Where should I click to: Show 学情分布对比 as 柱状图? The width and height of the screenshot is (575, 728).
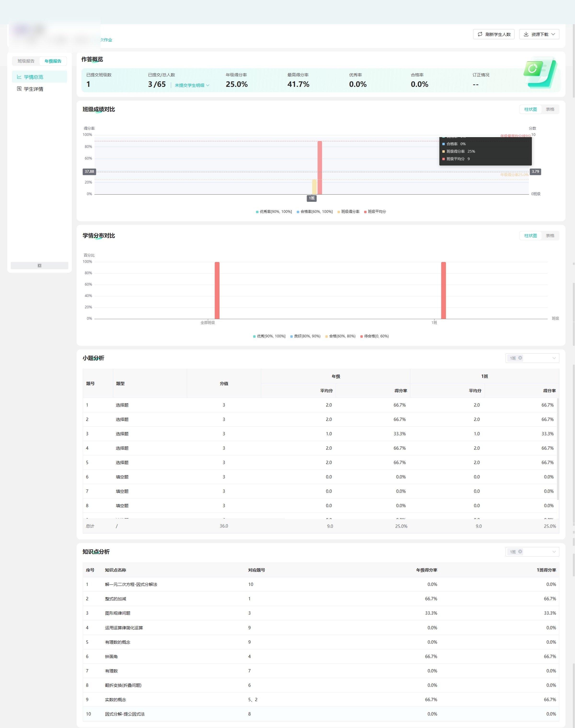[530, 235]
